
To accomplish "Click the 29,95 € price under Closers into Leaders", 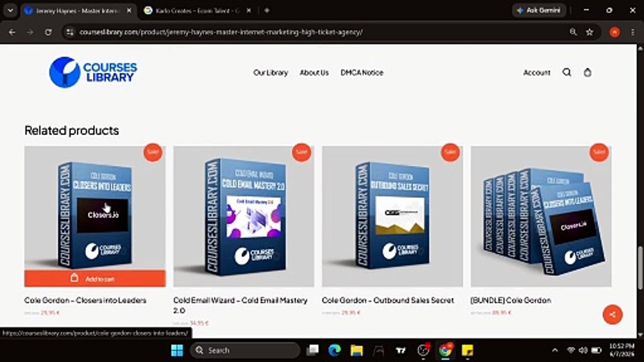I will click(x=50, y=313).
